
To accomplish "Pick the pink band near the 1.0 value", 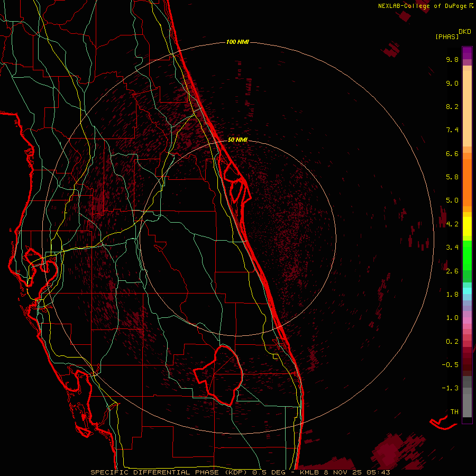I will [467, 321].
